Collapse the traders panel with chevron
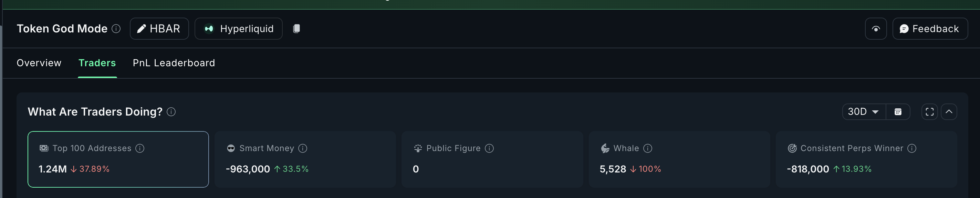The image size is (980, 198). (x=949, y=112)
